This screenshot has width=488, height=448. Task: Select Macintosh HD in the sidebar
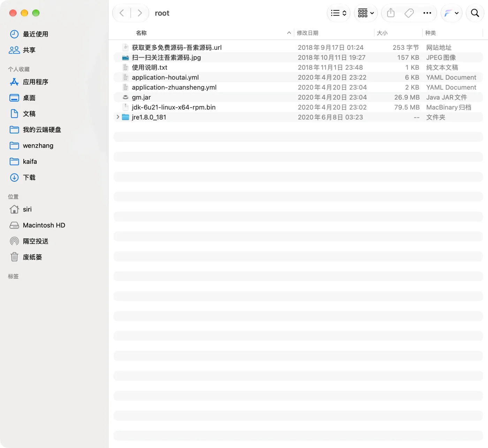point(44,225)
